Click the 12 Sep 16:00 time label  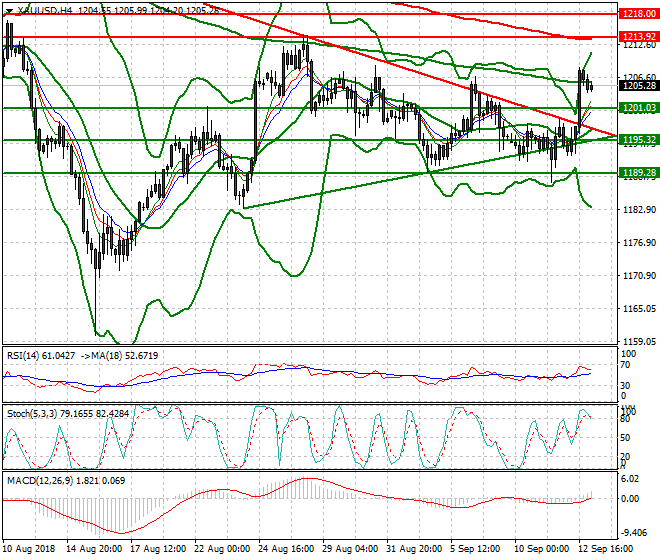tap(606, 549)
